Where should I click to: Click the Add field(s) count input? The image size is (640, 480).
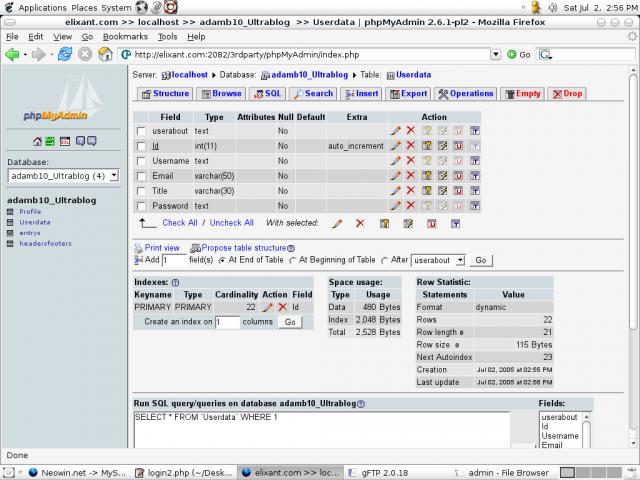tap(174, 260)
